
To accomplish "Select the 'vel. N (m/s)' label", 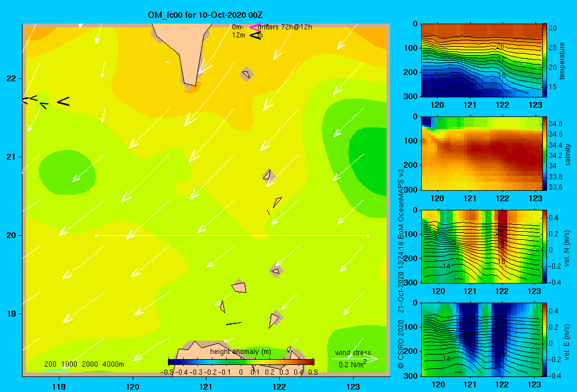I will (567, 248).
